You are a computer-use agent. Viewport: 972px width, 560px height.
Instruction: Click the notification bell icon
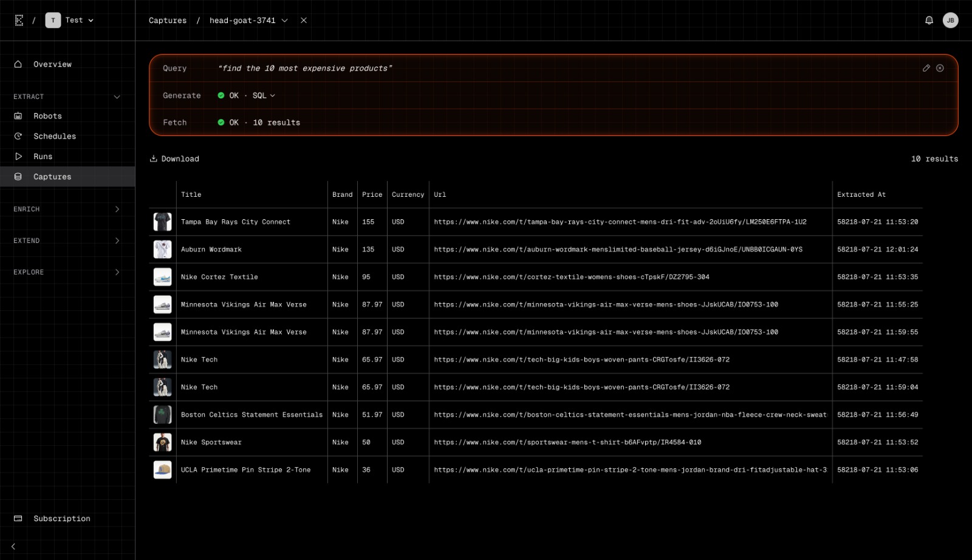(x=929, y=20)
